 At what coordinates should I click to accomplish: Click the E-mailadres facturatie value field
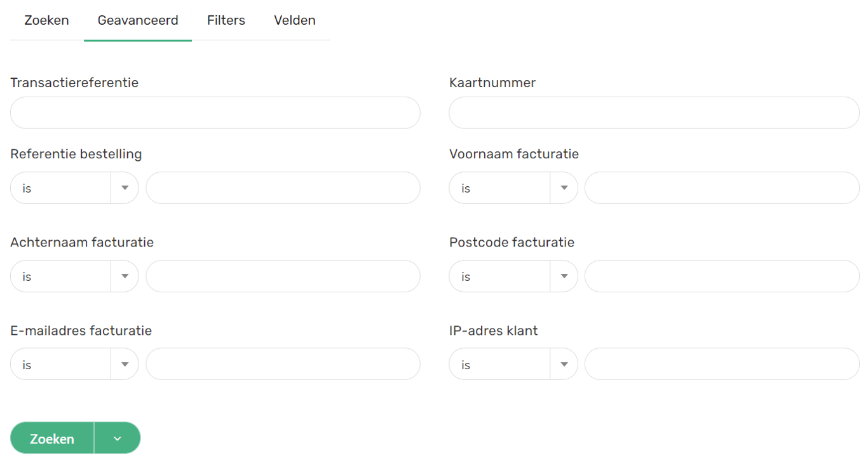[x=283, y=365]
